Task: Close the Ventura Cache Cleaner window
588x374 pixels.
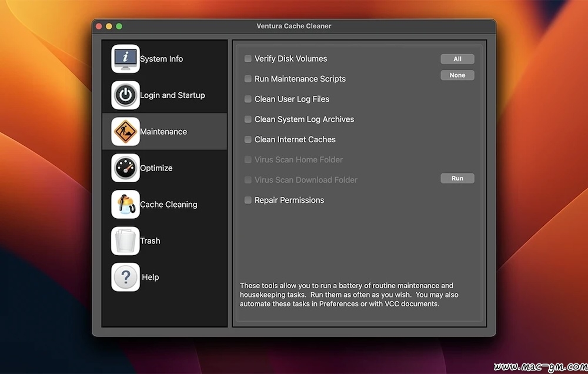Action: click(x=99, y=26)
